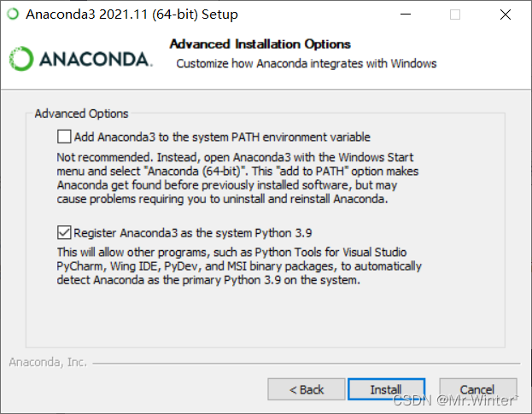This screenshot has width=532, height=414.
Task: Click the 'Anaconda, Inc.' branding text
Action: tap(48, 362)
